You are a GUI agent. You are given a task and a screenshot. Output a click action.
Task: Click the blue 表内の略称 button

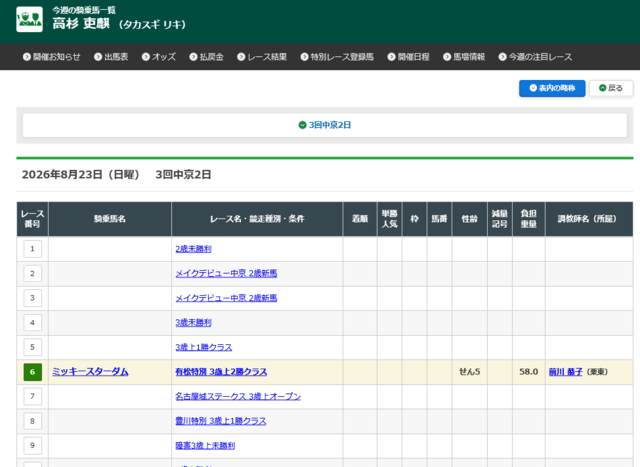[552, 88]
